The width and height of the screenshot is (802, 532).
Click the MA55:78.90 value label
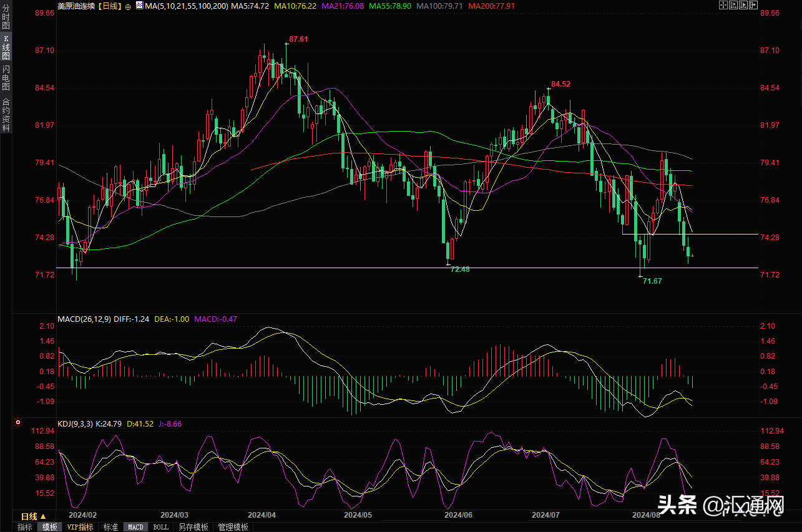(390, 6)
